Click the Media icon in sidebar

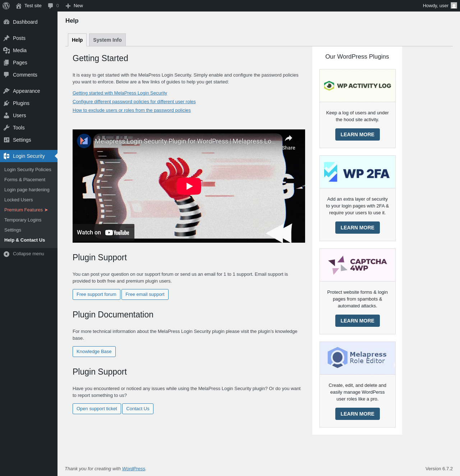click(x=6, y=50)
